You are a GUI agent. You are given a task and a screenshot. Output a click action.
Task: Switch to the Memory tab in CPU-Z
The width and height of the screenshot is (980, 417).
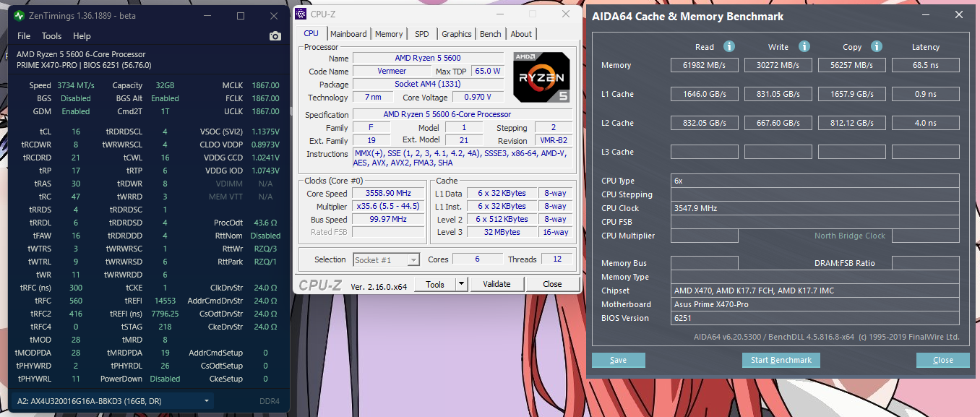[x=389, y=34]
